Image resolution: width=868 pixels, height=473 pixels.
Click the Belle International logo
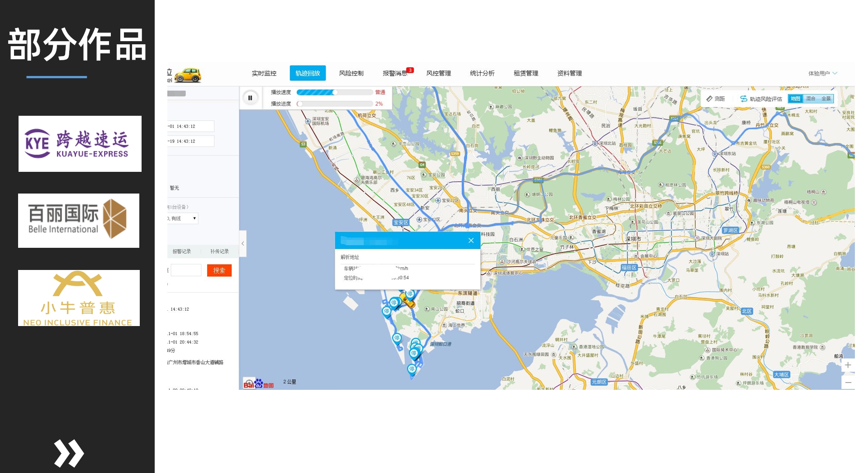tap(79, 221)
